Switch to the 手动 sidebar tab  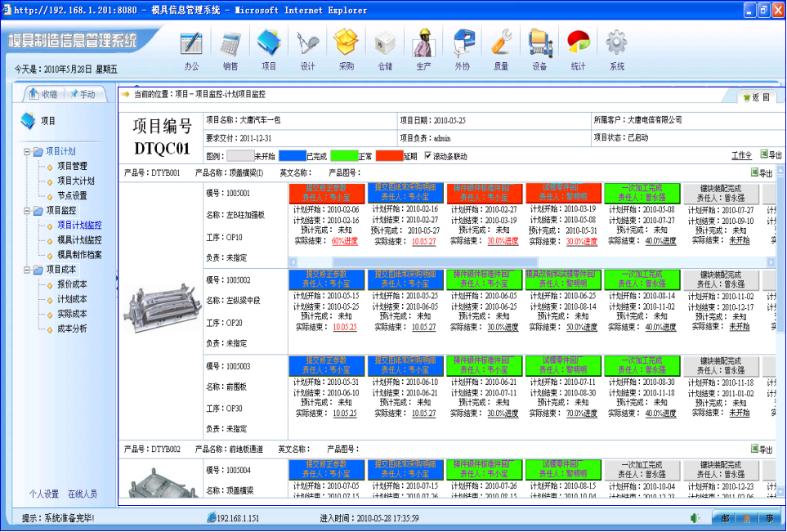[x=83, y=92]
